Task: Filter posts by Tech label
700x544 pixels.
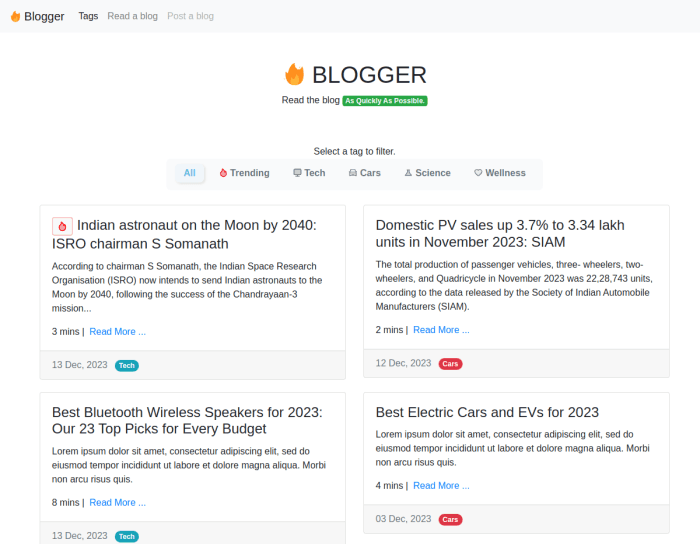Action: 309,173
